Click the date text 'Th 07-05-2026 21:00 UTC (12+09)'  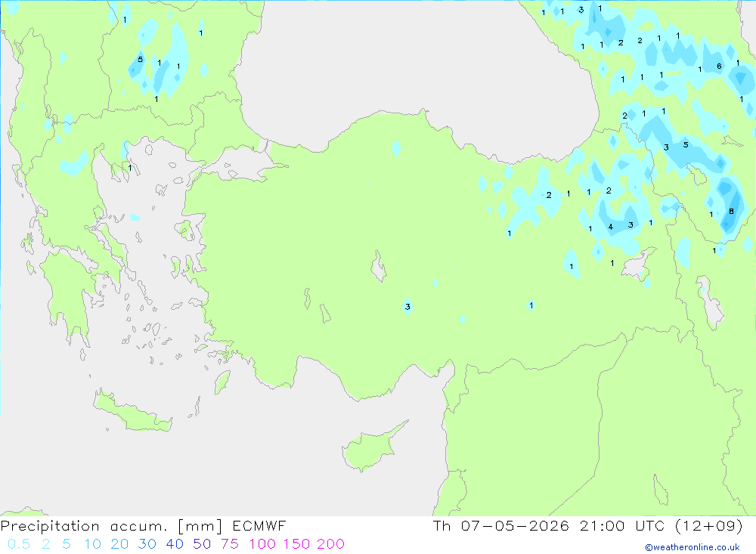(x=587, y=525)
